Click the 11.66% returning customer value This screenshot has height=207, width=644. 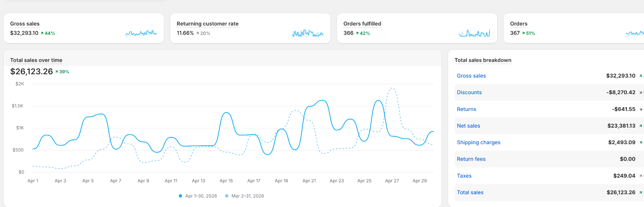click(x=185, y=33)
